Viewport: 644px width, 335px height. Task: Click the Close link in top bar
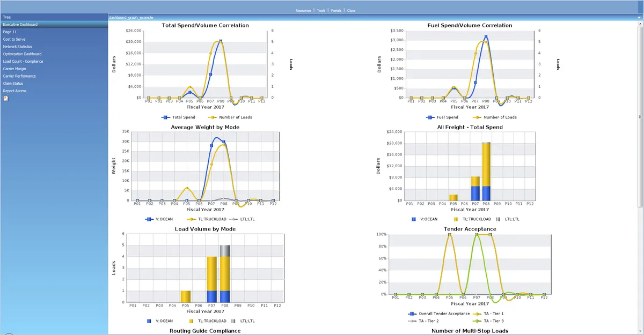(x=351, y=10)
